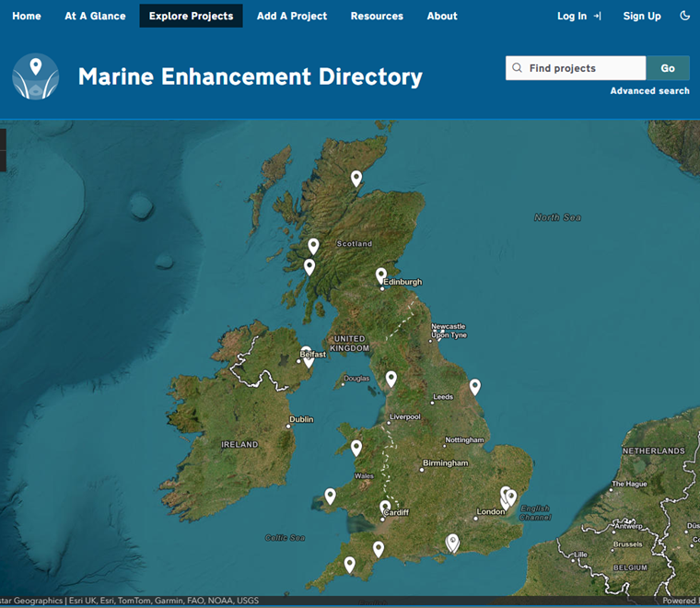Open the Advanced search link

(649, 91)
